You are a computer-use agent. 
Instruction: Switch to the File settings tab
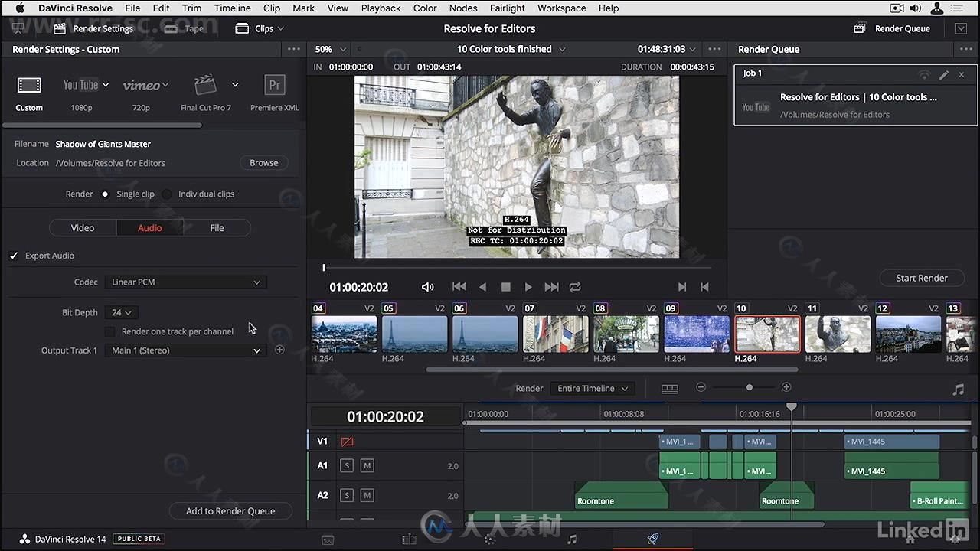coord(217,228)
